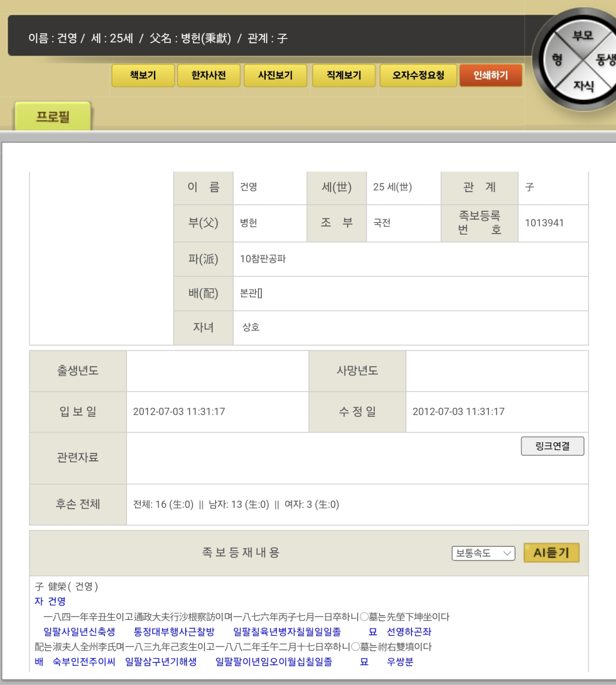
Task: Navigate to 형 on the circular dial
Action: (557, 60)
